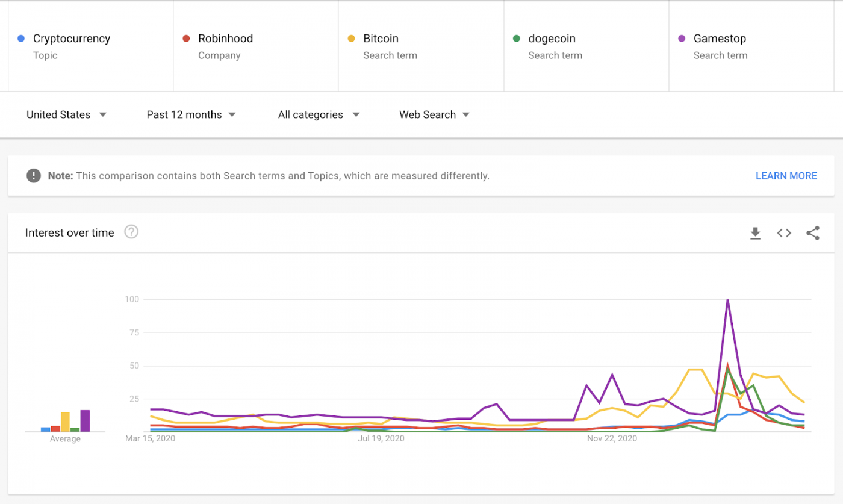Image resolution: width=843 pixels, height=504 pixels.
Task: Click the note exclamation info icon
Action: click(x=34, y=175)
